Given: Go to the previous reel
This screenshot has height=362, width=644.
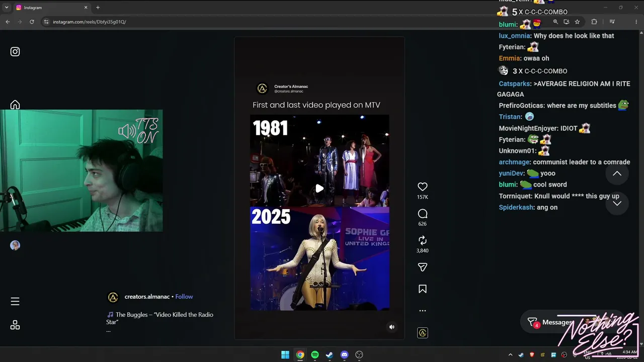Looking at the screenshot, I should click(617, 173).
